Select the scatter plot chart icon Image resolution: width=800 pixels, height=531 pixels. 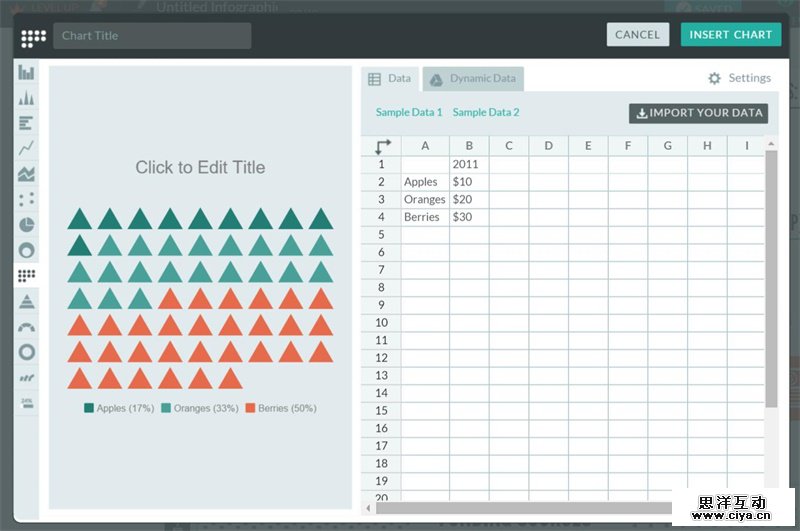[x=27, y=199]
